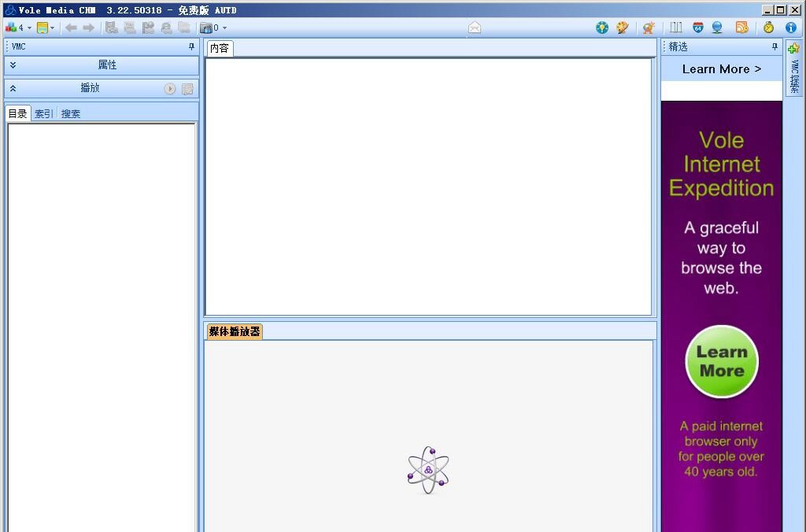This screenshot has width=806, height=532.
Task: Click the VMC panel title
Action: 19,46
